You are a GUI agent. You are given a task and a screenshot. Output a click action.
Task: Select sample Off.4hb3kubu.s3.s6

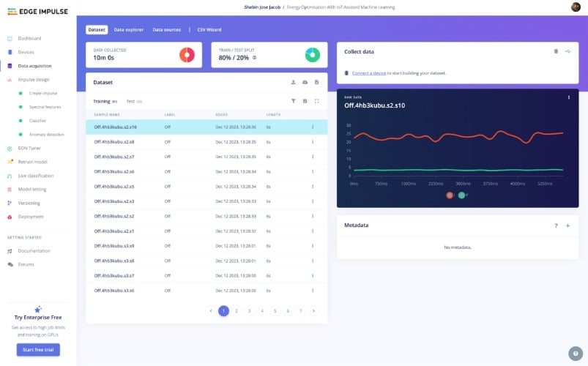206,291
